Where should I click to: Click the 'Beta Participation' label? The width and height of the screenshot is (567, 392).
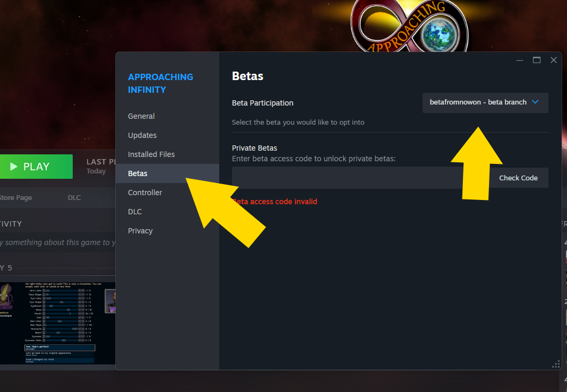pos(262,103)
